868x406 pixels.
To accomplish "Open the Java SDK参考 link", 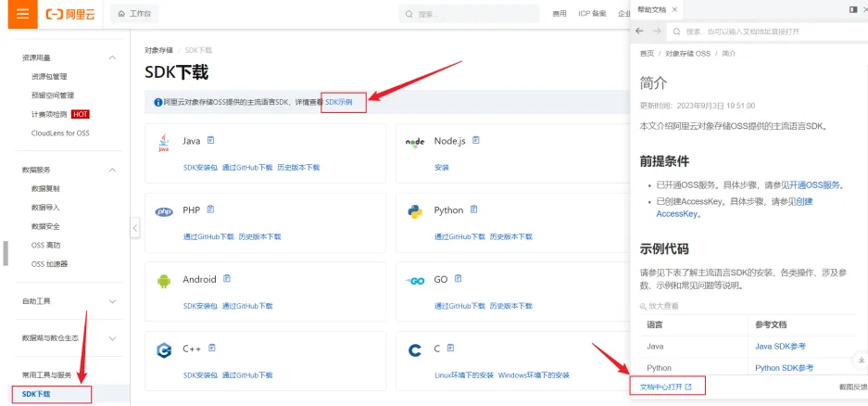I will (x=781, y=346).
